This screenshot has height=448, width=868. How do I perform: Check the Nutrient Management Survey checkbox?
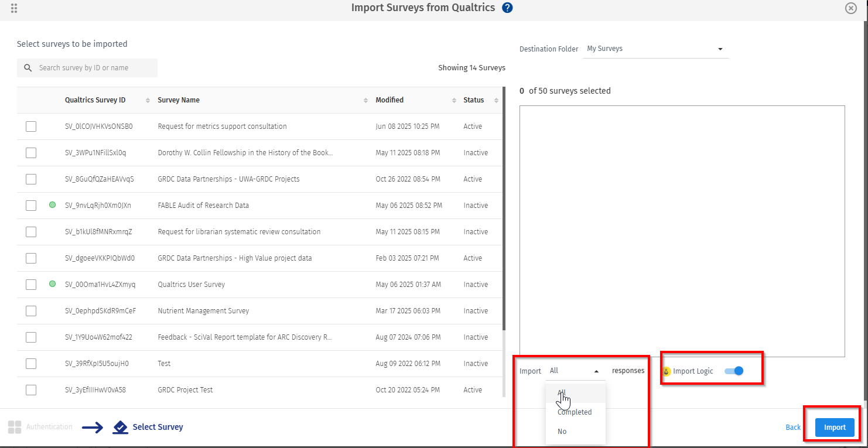pos(31,311)
